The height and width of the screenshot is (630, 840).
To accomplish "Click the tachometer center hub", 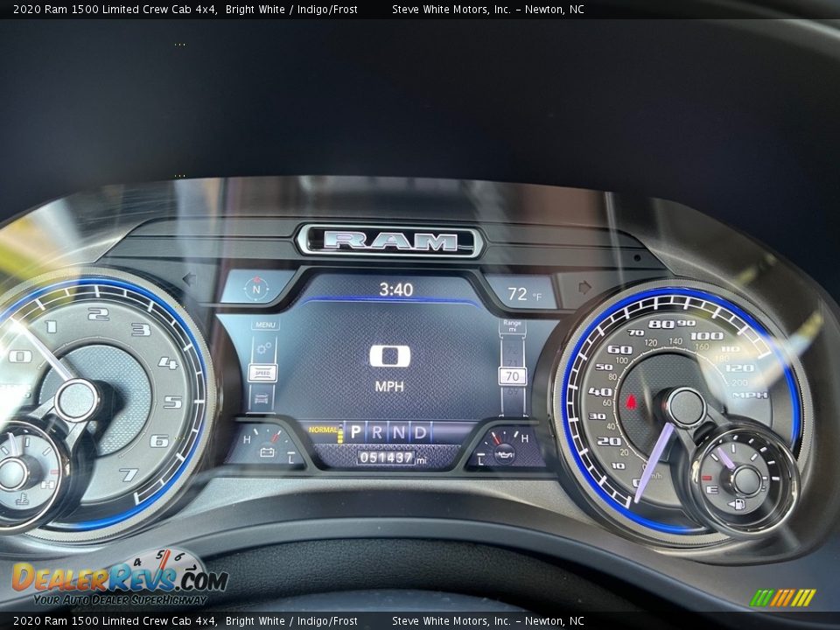I will [x=76, y=400].
